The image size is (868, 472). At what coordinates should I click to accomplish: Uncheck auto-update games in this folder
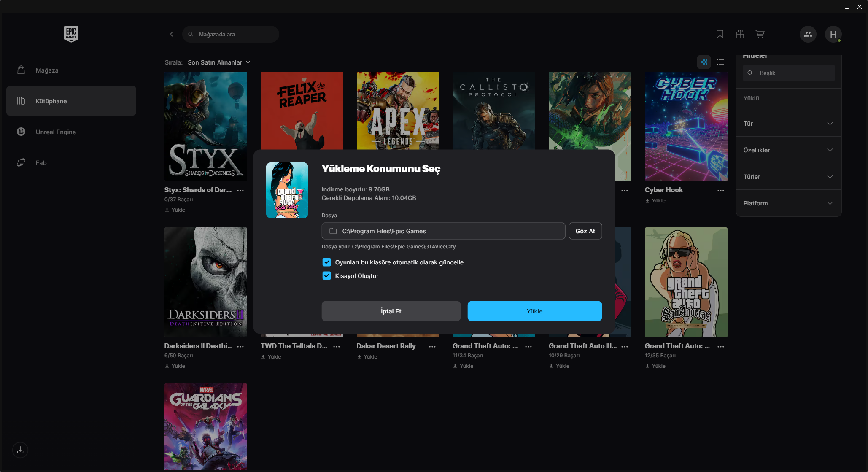tap(327, 262)
